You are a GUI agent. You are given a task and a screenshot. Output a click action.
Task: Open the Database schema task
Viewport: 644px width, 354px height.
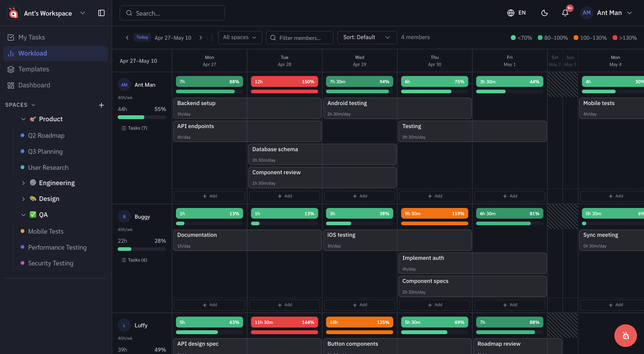pyautogui.click(x=322, y=154)
